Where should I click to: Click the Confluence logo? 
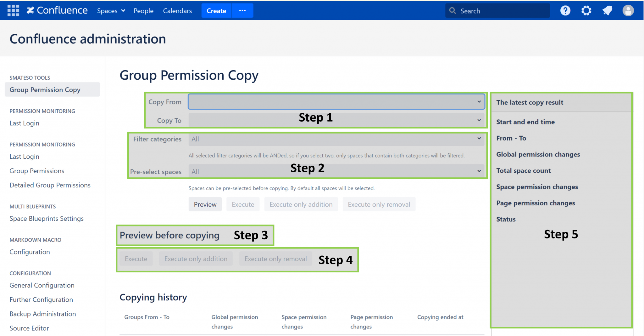57,10
